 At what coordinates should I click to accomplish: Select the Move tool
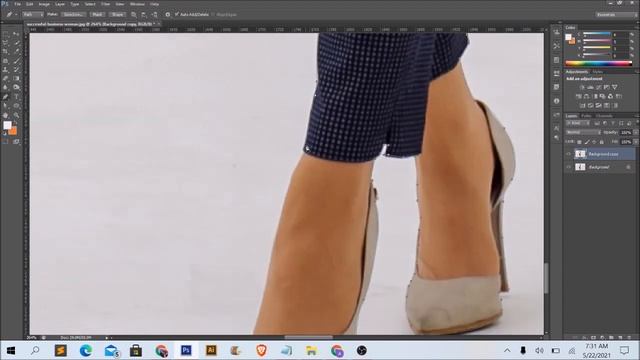coord(16,34)
